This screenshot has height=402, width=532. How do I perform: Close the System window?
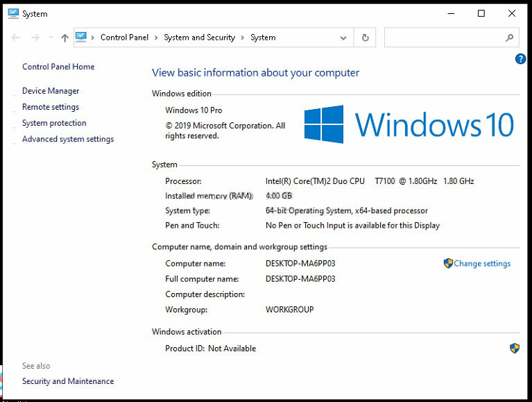pyautogui.click(x=512, y=14)
